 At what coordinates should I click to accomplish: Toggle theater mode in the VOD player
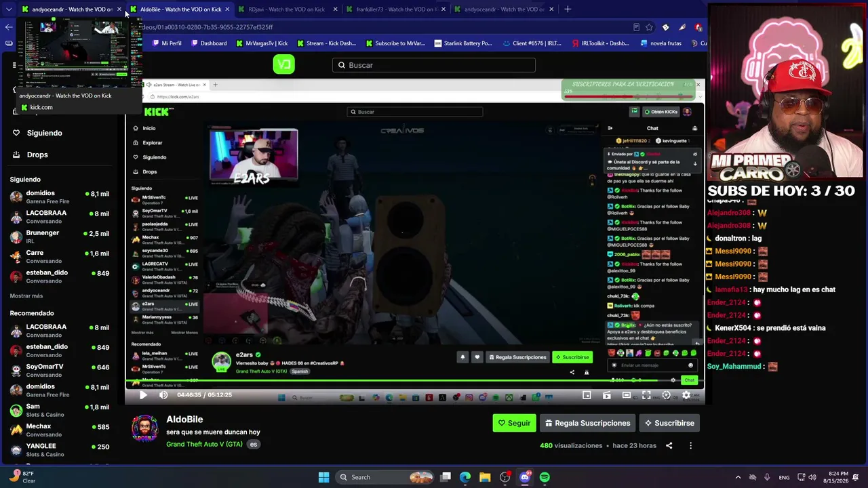627,395
